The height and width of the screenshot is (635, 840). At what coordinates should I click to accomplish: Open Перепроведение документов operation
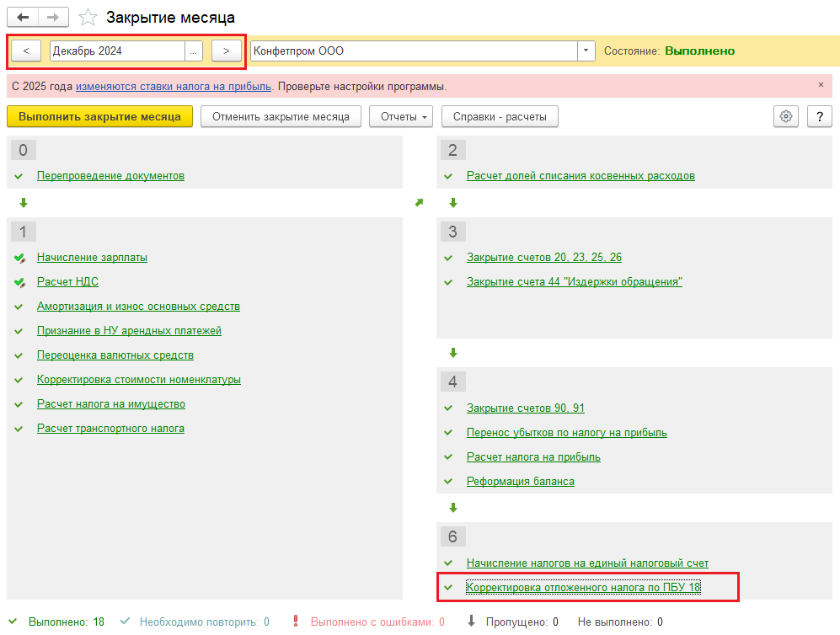click(110, 176)
